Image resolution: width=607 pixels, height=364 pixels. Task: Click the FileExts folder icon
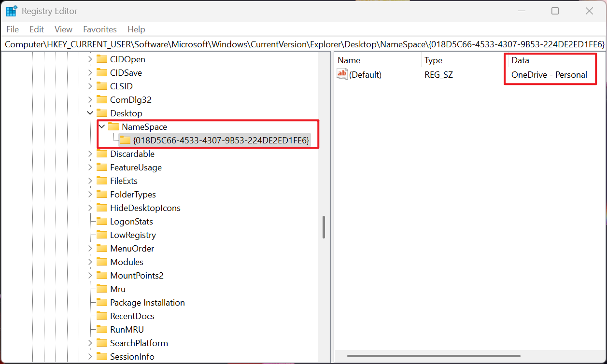point(101,181)
